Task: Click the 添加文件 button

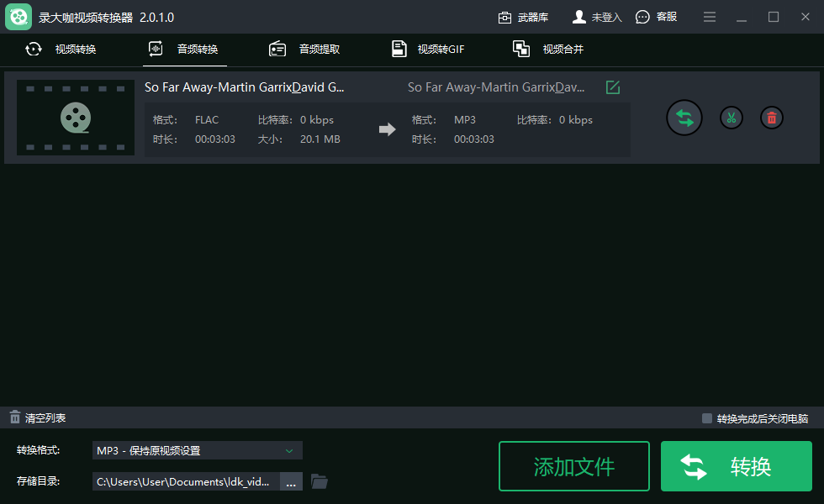Action: [574, 466]
